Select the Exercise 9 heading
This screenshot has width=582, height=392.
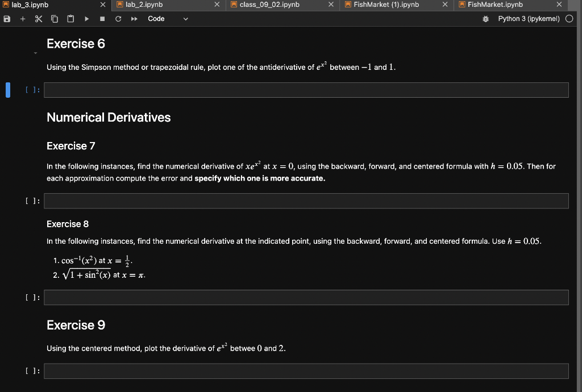coord(76,325)
